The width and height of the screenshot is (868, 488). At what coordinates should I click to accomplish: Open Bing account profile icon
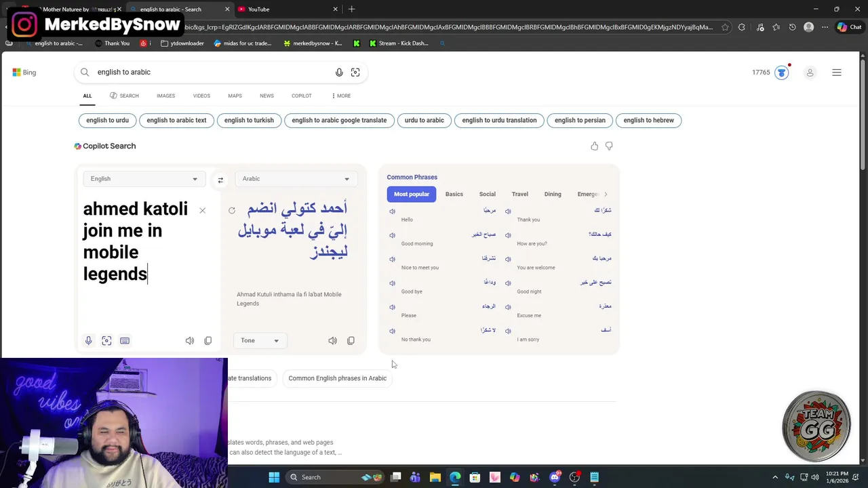pos(810,73)
